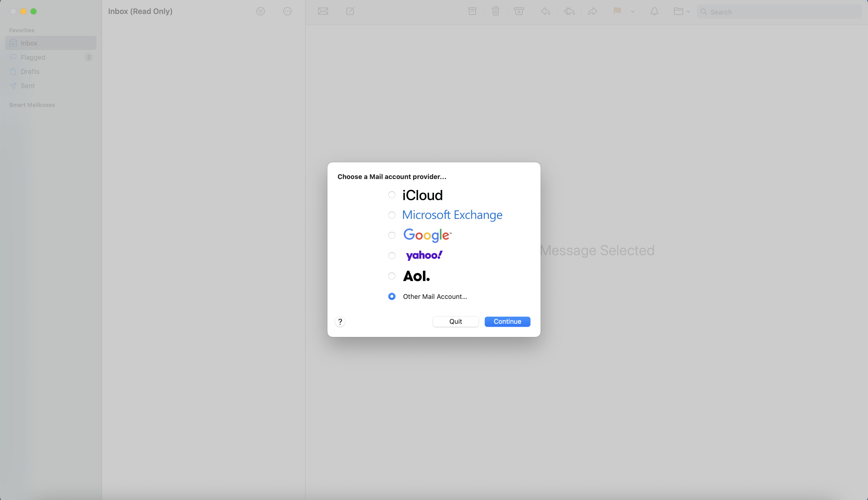Select the Google radio button
Screen dimensions: 868x500
[x=392, y=235]
